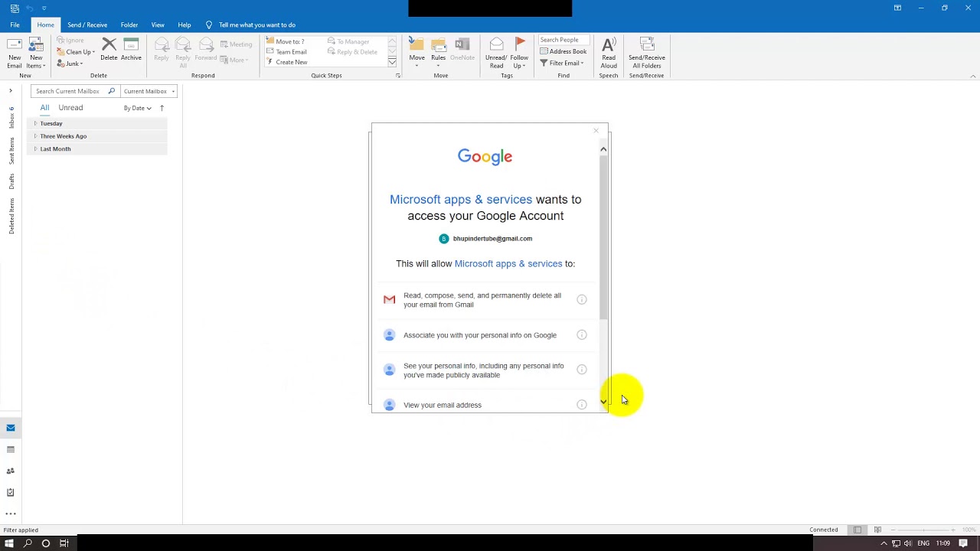Expand the folder pane chevron
Screen dimensions: 980x551
(x=11, y=91)
